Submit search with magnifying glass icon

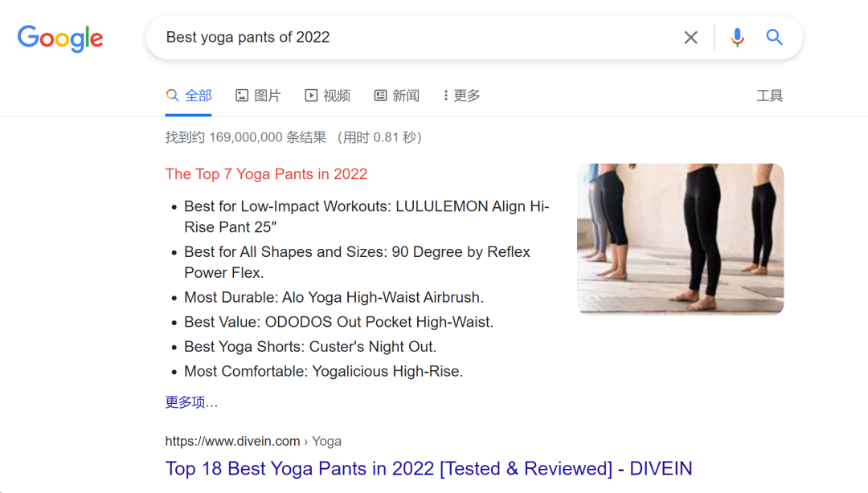click(774, 37)
